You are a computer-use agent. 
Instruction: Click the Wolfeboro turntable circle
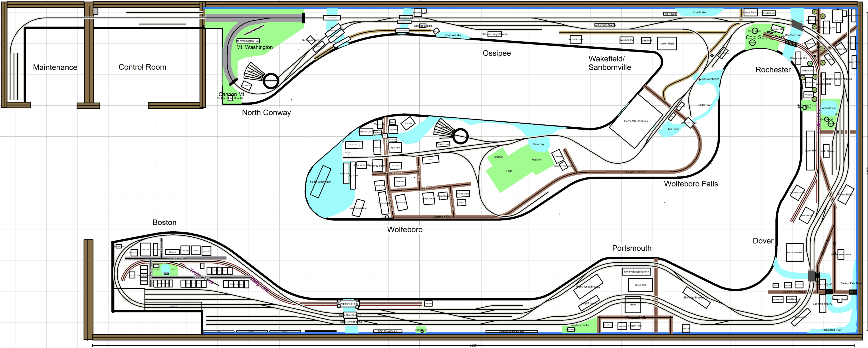coord(460,137)
